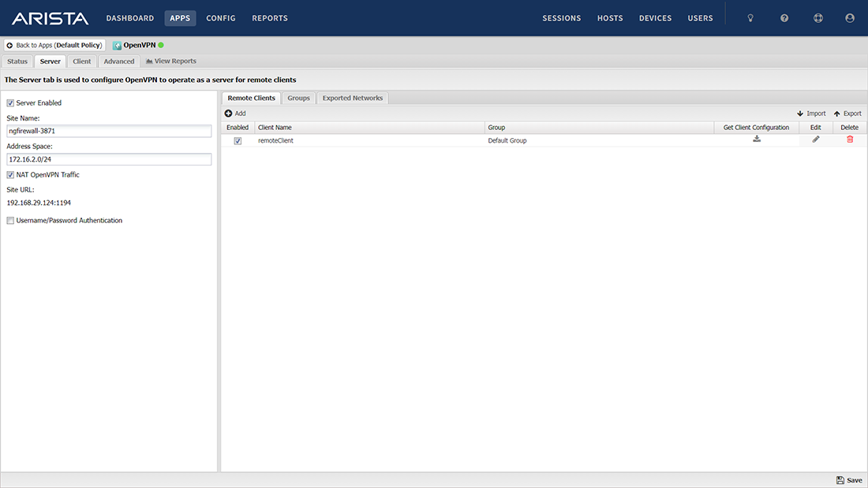
Task: Switch to the Advanced tab
Action: pyautogui.click(x=119, y=61)
